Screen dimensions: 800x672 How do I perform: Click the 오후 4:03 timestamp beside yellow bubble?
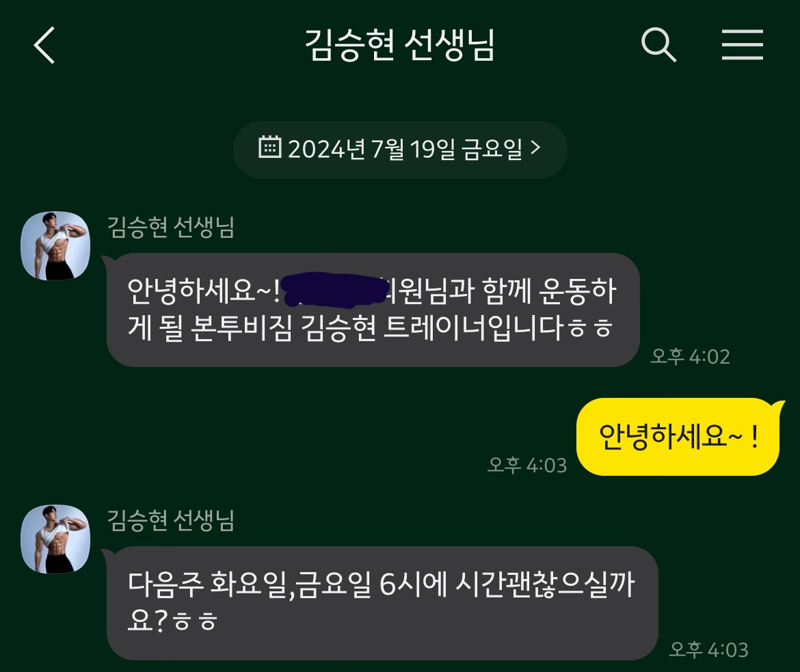click(x=527, y=466)
